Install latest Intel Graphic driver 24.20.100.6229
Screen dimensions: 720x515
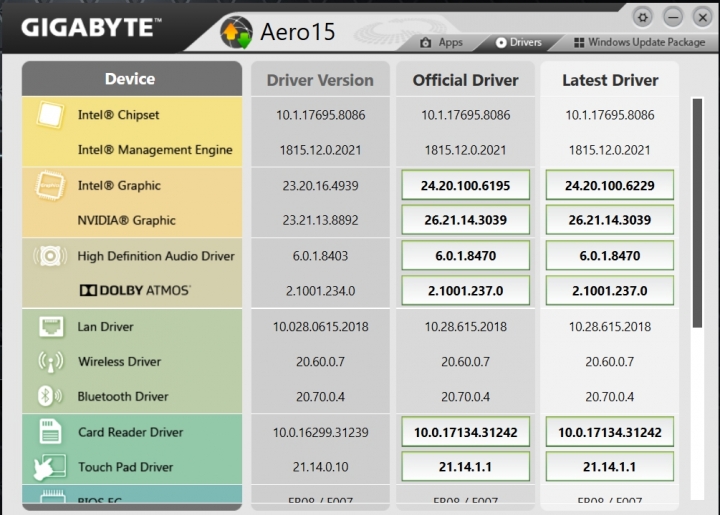click(x=610, y=186)
